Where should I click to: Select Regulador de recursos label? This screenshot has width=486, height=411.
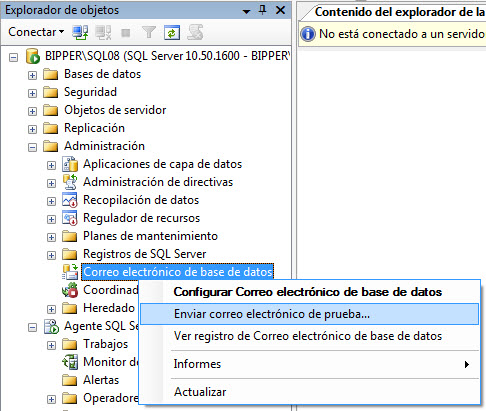[x=141, y=218]
